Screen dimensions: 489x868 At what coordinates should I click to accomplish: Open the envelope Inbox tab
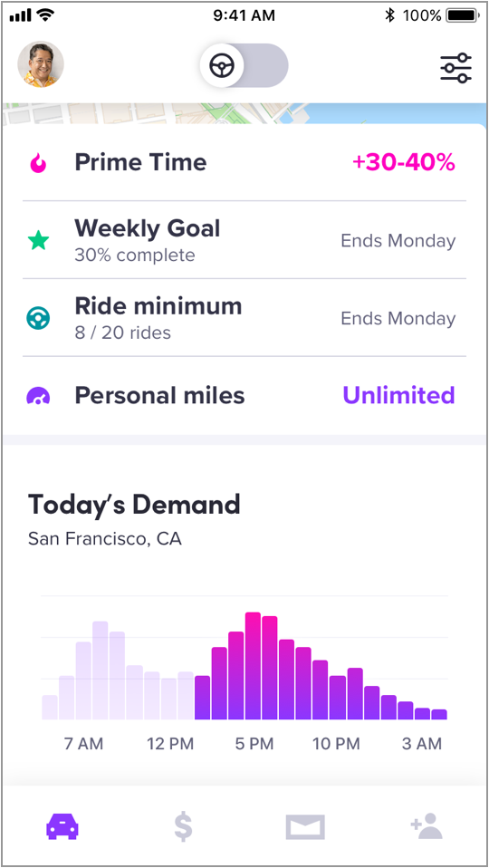305,827
